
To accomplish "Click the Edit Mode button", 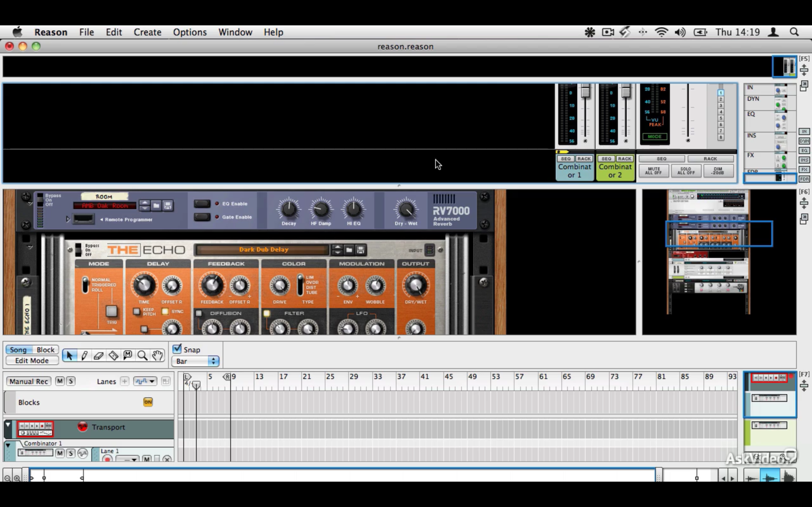I will 32,361.
